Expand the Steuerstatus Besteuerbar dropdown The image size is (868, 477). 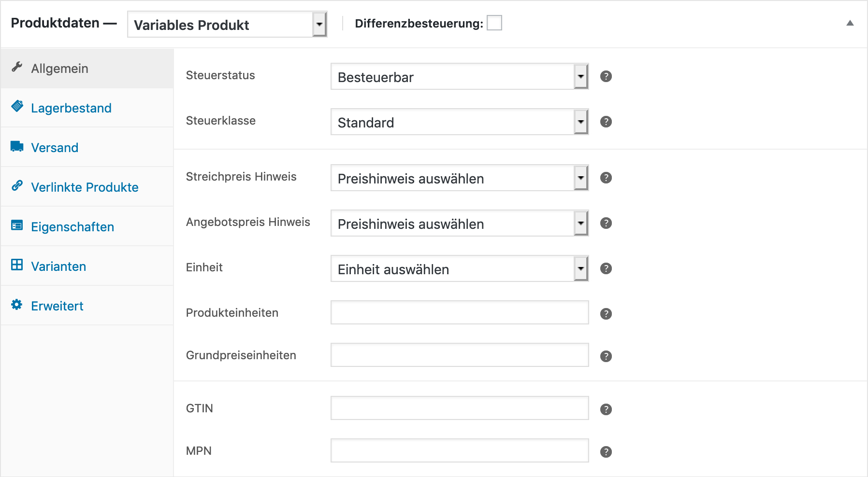click(x=460, y=76)
